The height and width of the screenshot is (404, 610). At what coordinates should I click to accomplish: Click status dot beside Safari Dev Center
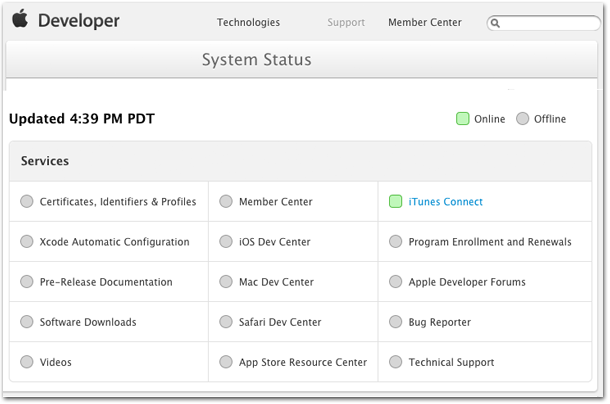click(x=226, y=321)
